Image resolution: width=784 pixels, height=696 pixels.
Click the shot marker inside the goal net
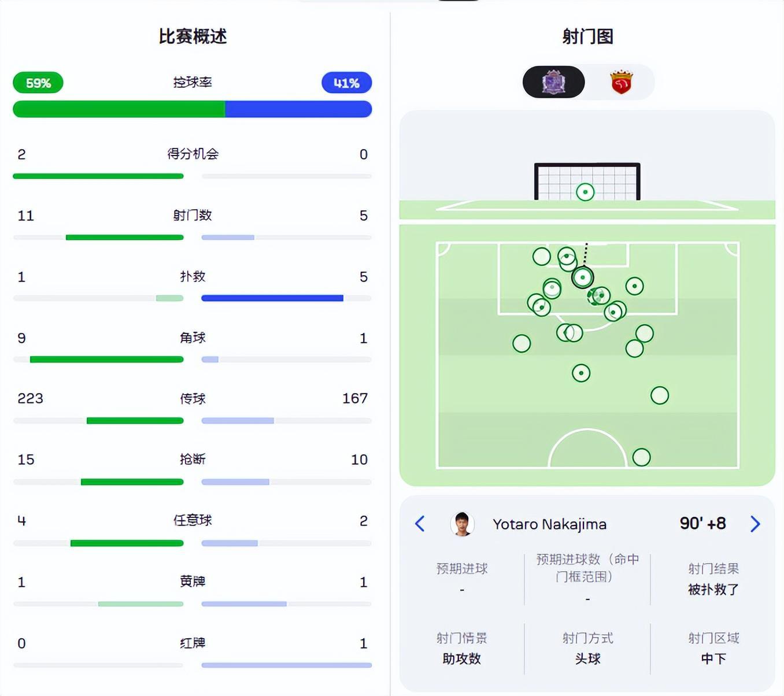point(585,192)
